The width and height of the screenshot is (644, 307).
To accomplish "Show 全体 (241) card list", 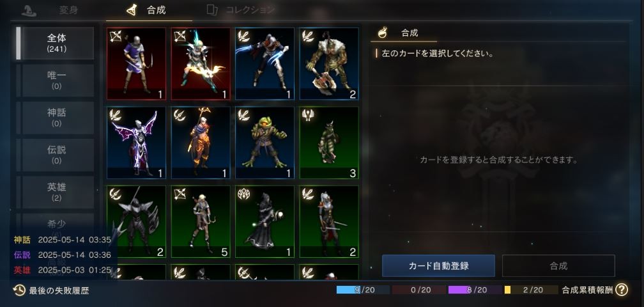I will (x=57, y=43).
